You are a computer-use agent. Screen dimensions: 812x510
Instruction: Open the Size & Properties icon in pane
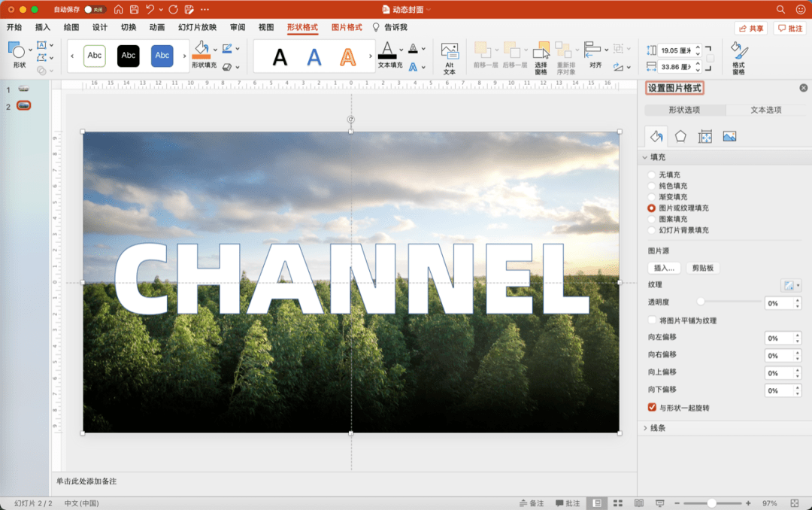coord(704,136)
